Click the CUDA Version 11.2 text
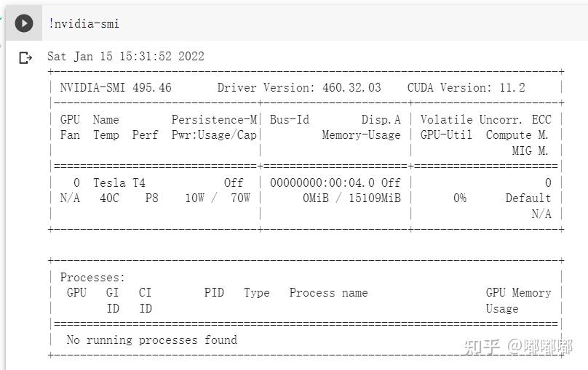Viewport: 588px width, 370px height. pos(466,88)
